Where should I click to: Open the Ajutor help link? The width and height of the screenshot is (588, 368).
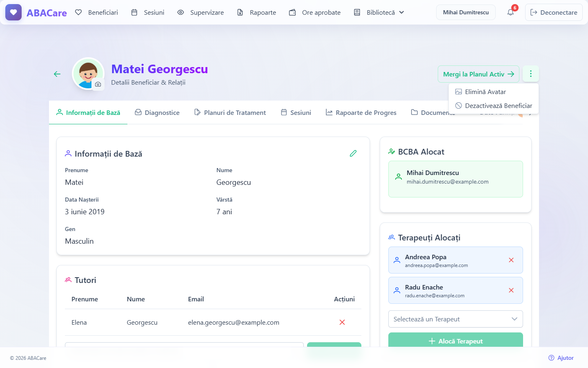tap(561, 358)
